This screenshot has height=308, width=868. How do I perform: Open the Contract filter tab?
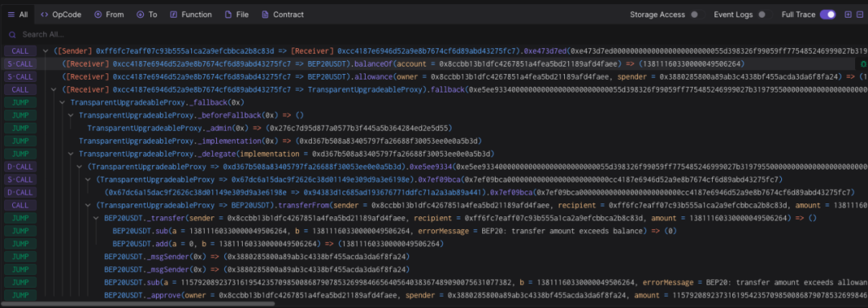pyautogui.click(x=283, y=14)
